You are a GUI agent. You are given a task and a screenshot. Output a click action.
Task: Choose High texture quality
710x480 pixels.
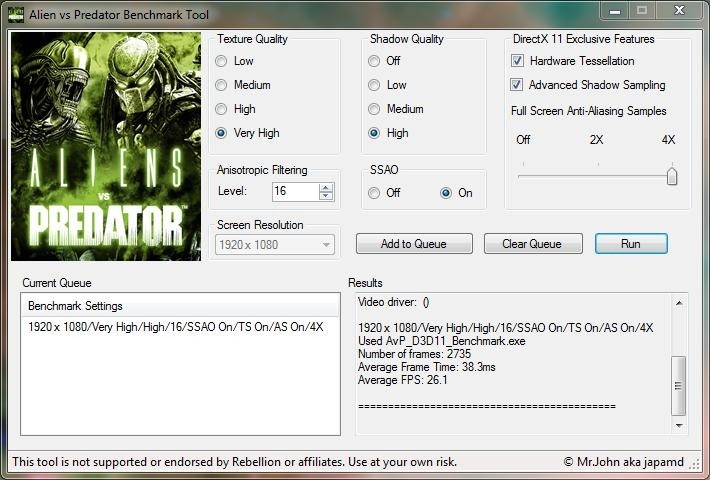coord(222,109)
